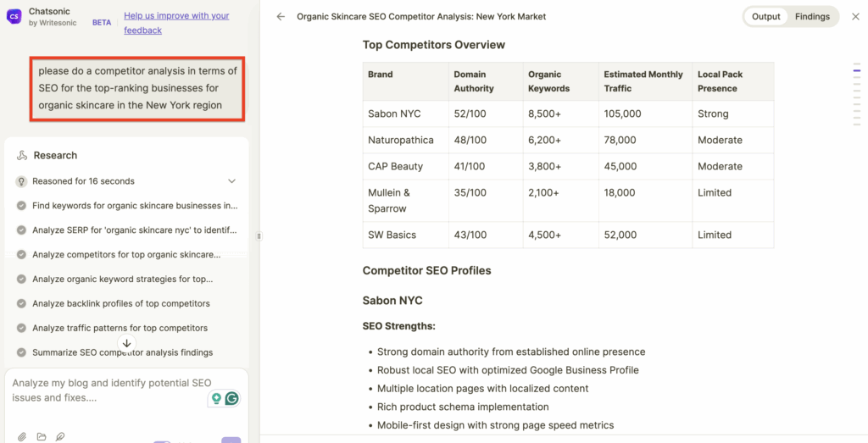Open 'Analyze traffic patterns for top competitors' step
Image resolution: width=868 pixels, height=443 pixels.
(x=120, y=328)
